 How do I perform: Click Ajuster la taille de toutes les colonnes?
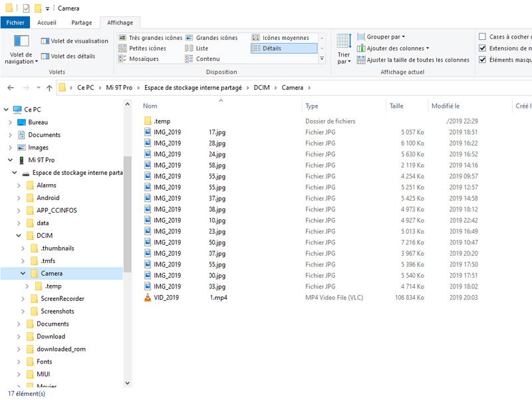click(412, 60)
